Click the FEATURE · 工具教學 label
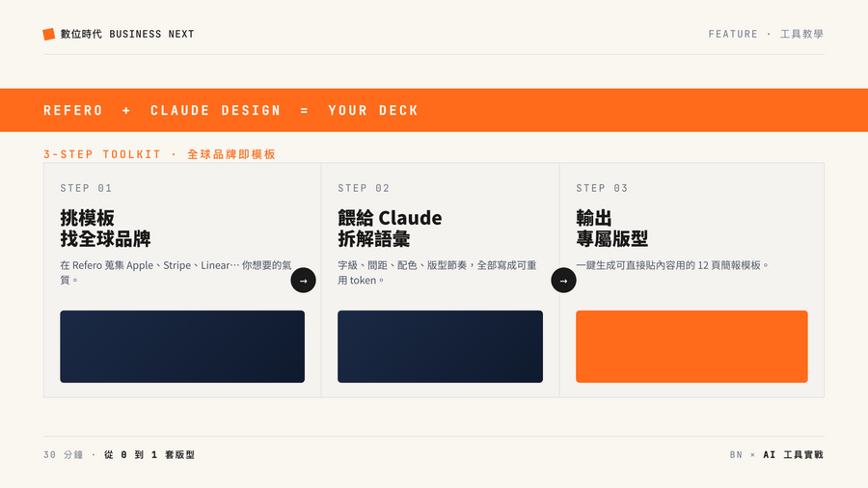The width and height of the screenshot is (868, 488). [766, 35]
